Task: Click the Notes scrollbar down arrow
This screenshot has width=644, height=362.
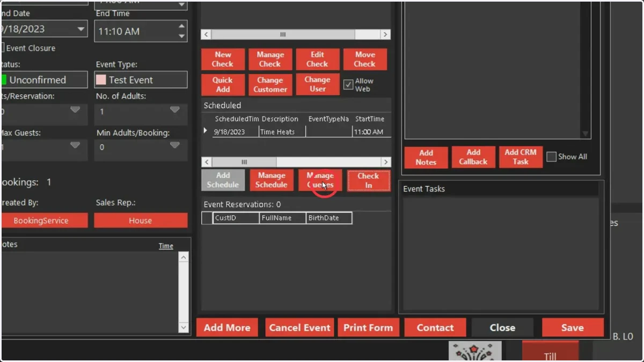Action: (x=184, y=327)
